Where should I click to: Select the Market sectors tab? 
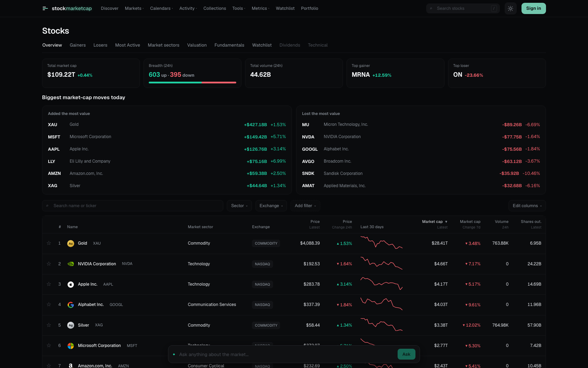[163, 45]
